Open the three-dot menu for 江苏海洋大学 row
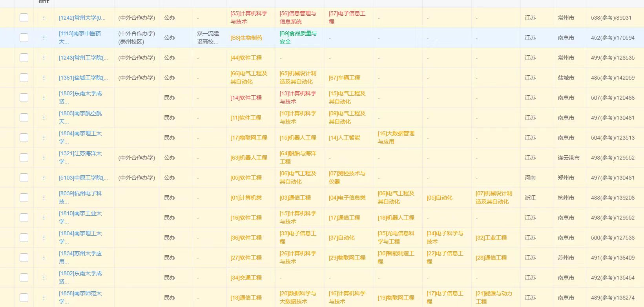 (x=44, y=158)
